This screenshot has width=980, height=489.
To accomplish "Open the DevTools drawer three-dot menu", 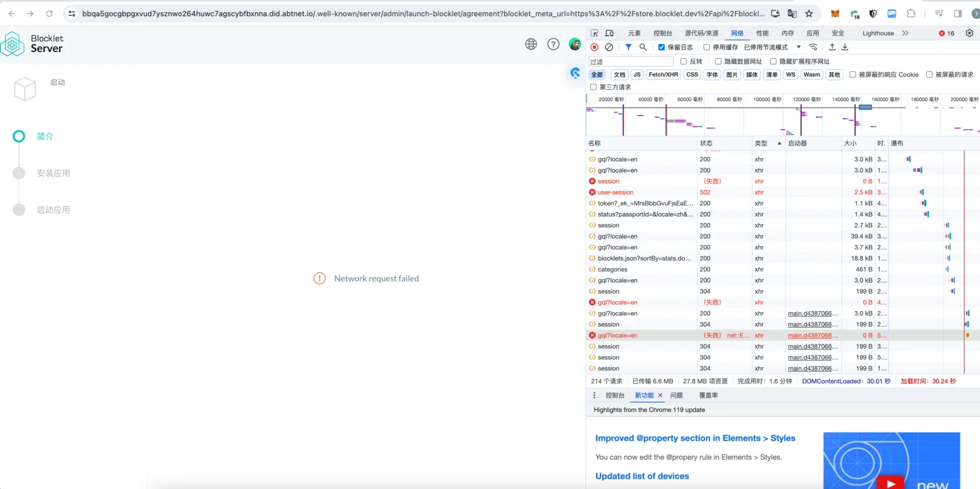I will click(x=594, y=395).
